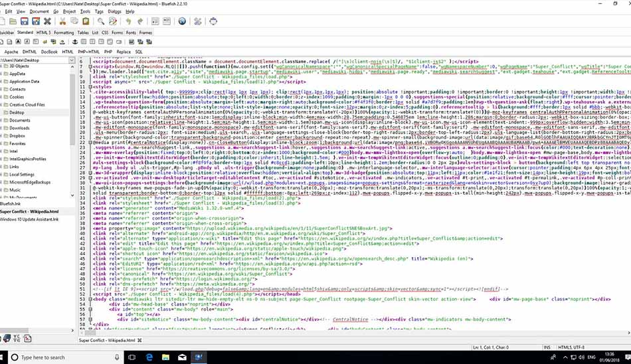Open the directory path dropdown in file browser
631x364 pixels.
pyautogui.click(x=72, y=60)
